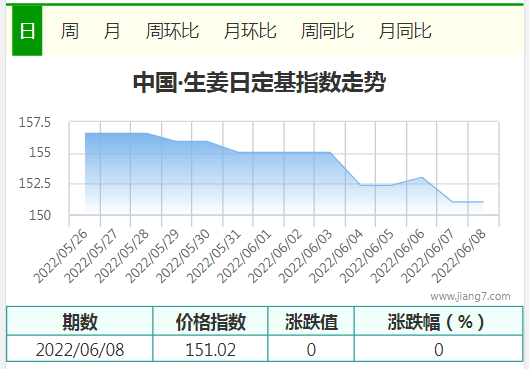Click x-axis date 2022/05/29

152,256
